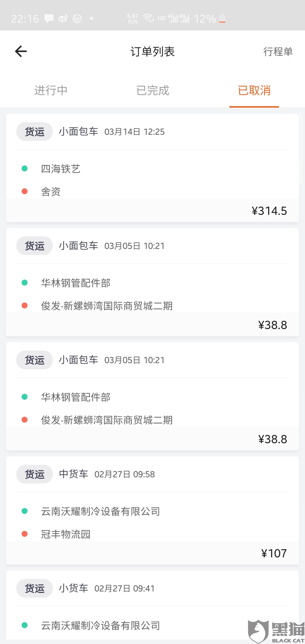Switch to the 进行中 tab

coord(51,90)
